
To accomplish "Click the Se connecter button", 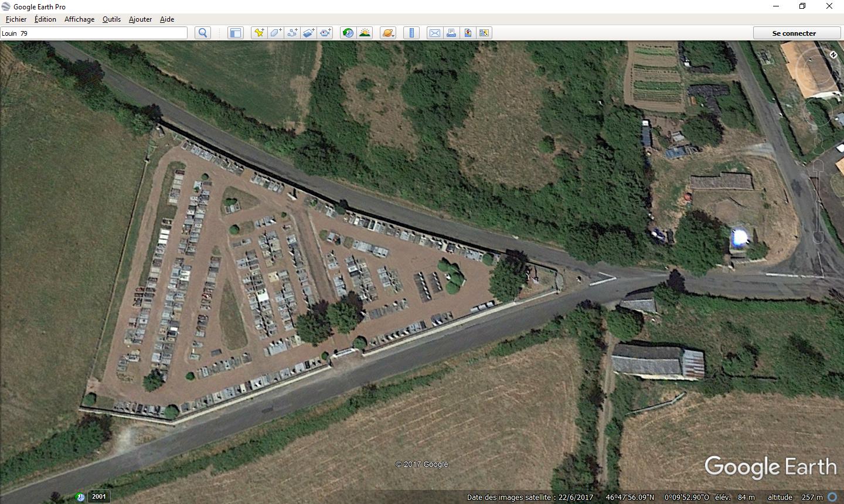I will click(x=794, y=33).
